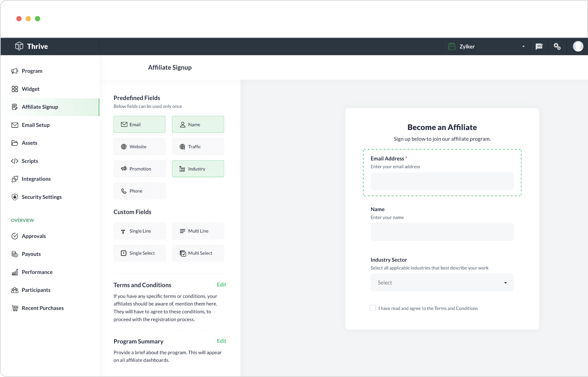Click "Sign up below to join our affiliate program."
Screen dimensions: 588x377
(x=442, y=139)
